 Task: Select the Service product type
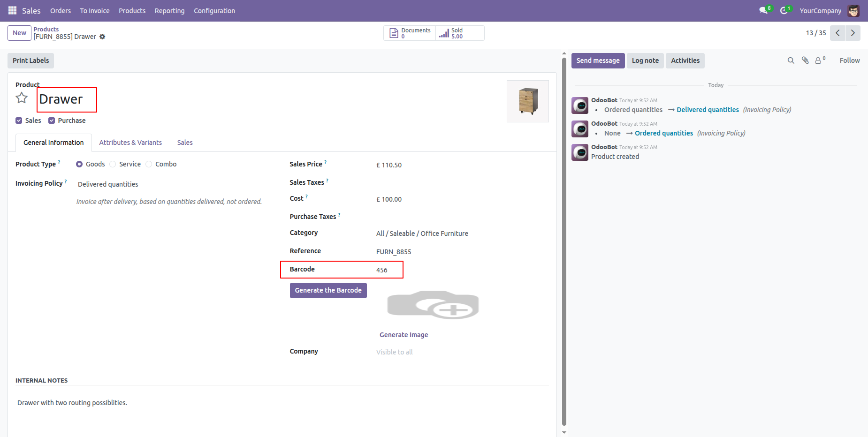point(113,164)
